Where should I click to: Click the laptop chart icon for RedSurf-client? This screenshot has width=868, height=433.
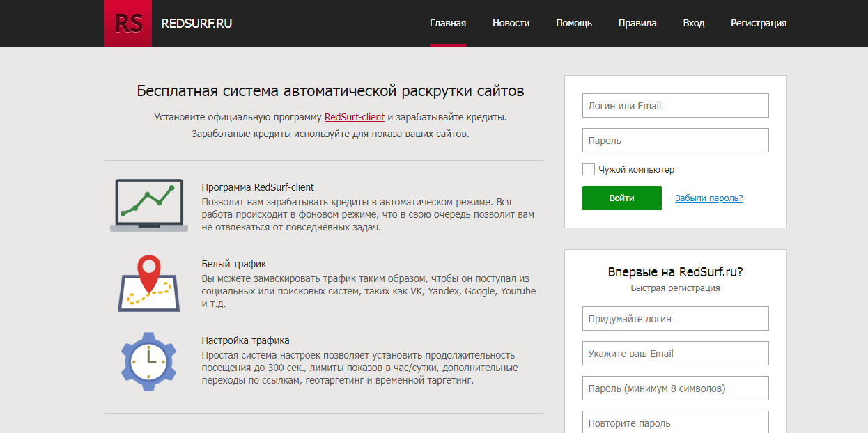(x=149, y=205)
